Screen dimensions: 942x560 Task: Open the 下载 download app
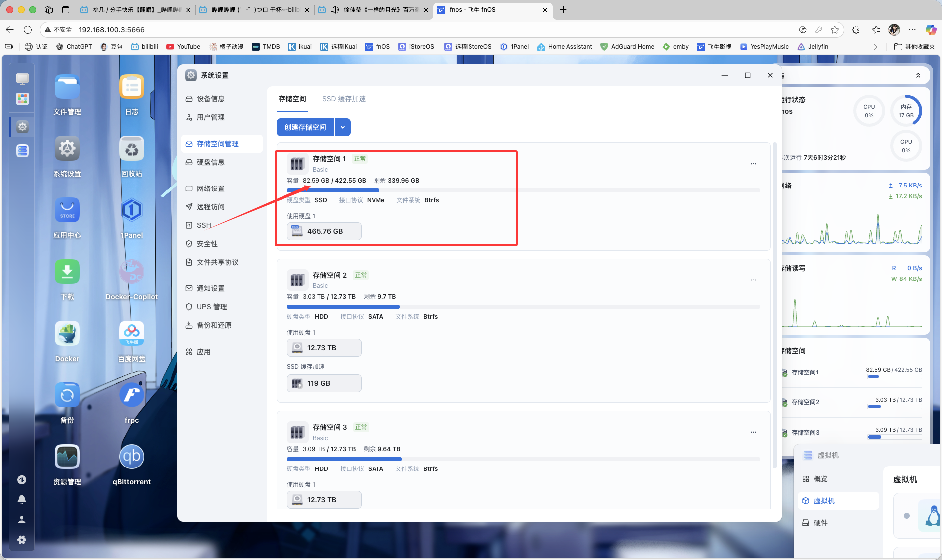tap(67, 272)
